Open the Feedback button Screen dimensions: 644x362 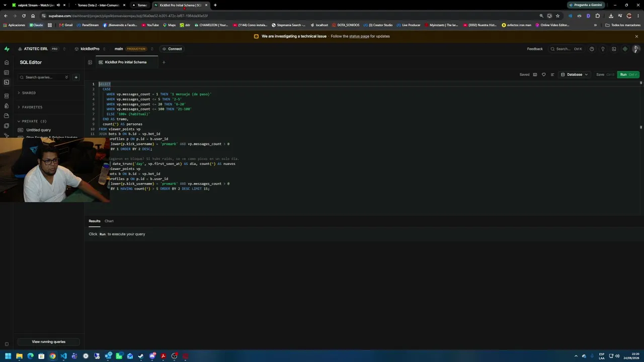click(535, 49)
